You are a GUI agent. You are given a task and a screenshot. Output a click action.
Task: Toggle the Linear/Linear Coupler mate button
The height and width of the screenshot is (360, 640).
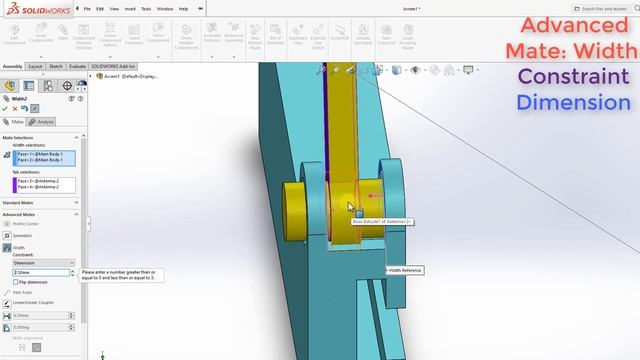(7, 303)
